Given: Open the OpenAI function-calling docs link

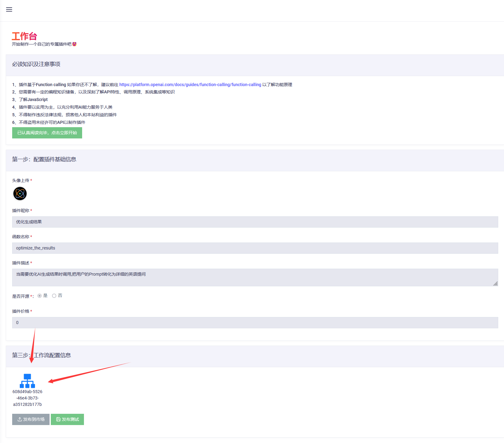Looking at the screenshot, I should point(190,85).
